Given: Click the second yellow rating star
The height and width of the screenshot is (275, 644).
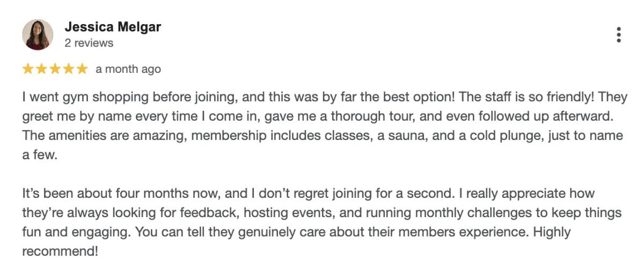Looking at the screenshot, I should pos(41,69).
